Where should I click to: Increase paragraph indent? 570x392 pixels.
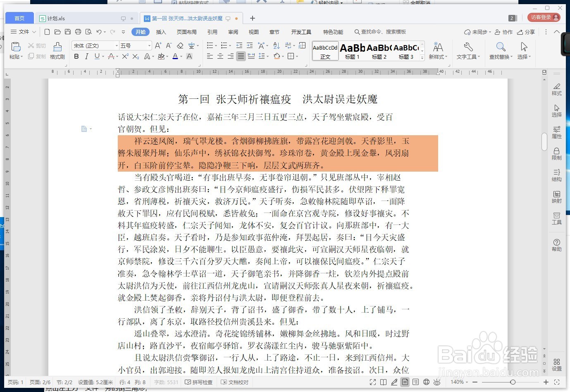click(250, 45)
